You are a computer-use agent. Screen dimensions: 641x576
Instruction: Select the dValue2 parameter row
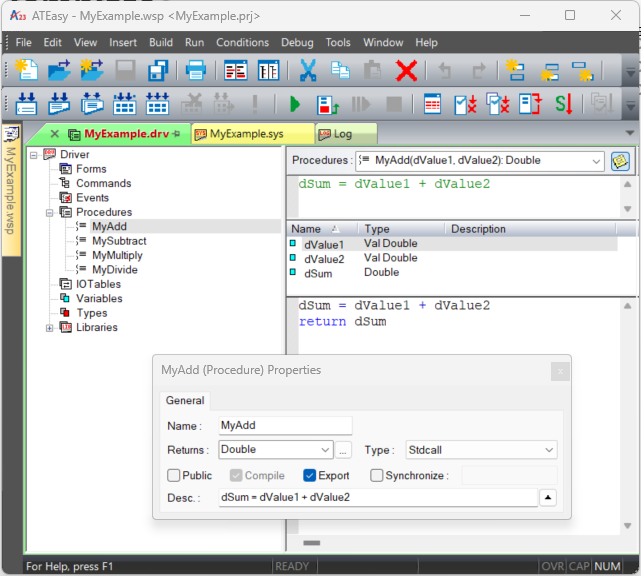452,258
